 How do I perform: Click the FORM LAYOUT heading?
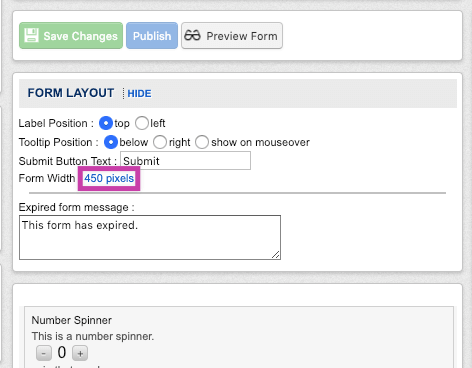pos(71,93)
